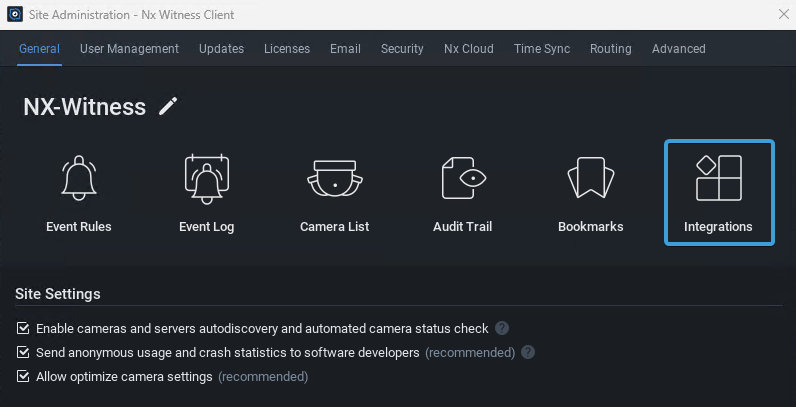Disable cameras and servers autodiscovery checkbox
The width and height of the screenshot is (796, 407).
[23, 328]
